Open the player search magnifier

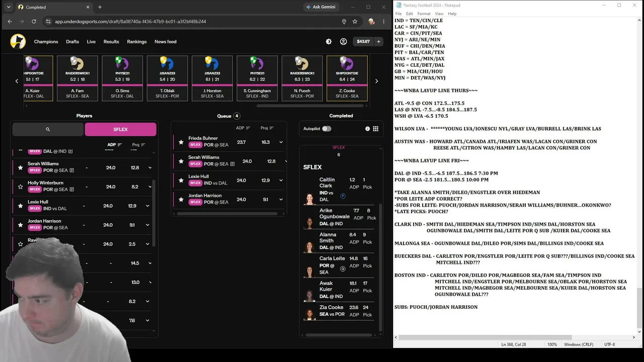pyautogui.click(x=48, y=129)
